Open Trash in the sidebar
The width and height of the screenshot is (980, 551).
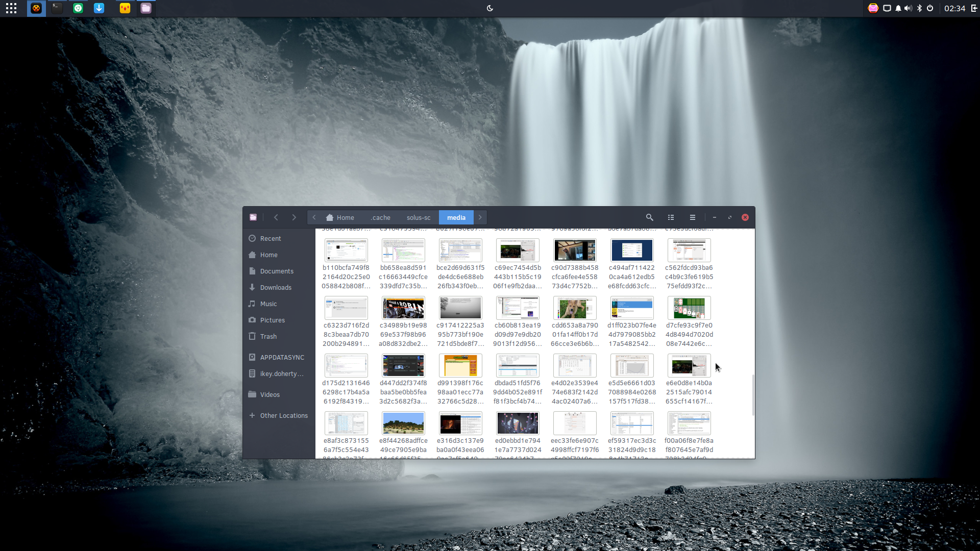(279, 336)
